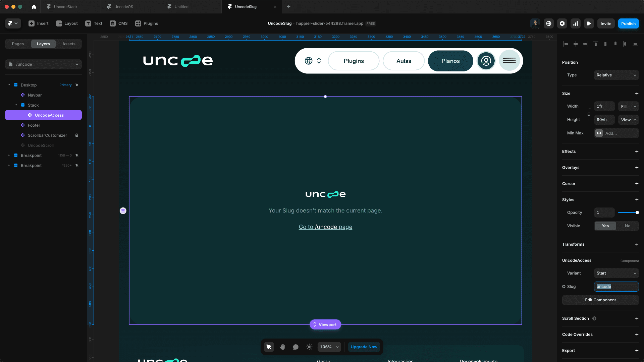Distribute selection vertically
The image size is (644, 362).
635,44
